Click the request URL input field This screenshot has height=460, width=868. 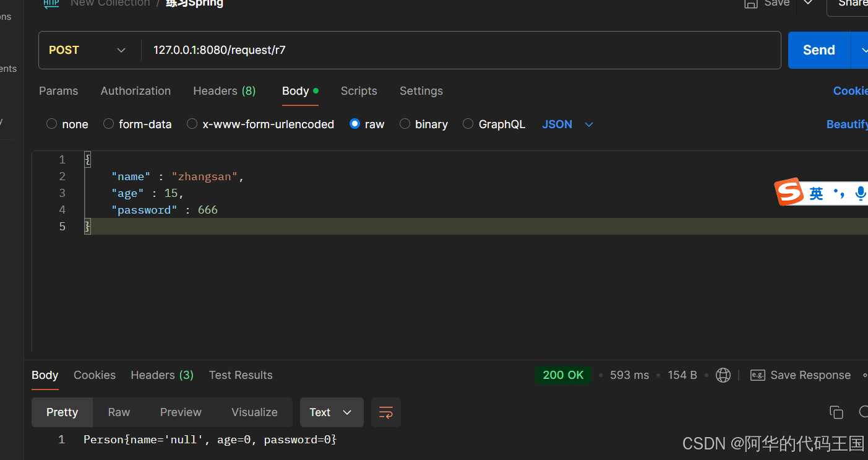461,50
